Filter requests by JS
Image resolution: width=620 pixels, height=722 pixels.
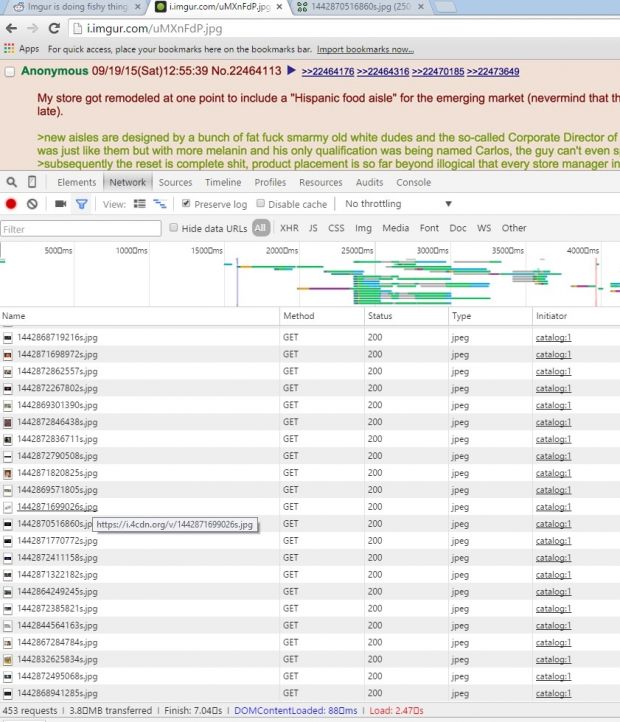pos(313,228)
